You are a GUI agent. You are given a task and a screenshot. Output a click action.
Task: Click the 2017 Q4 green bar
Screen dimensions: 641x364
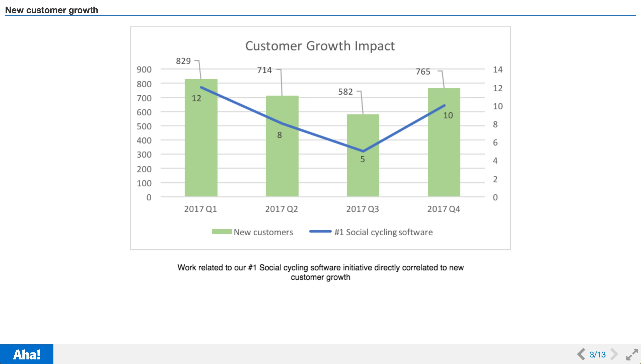pyautogui.click(x=444, y=156)
